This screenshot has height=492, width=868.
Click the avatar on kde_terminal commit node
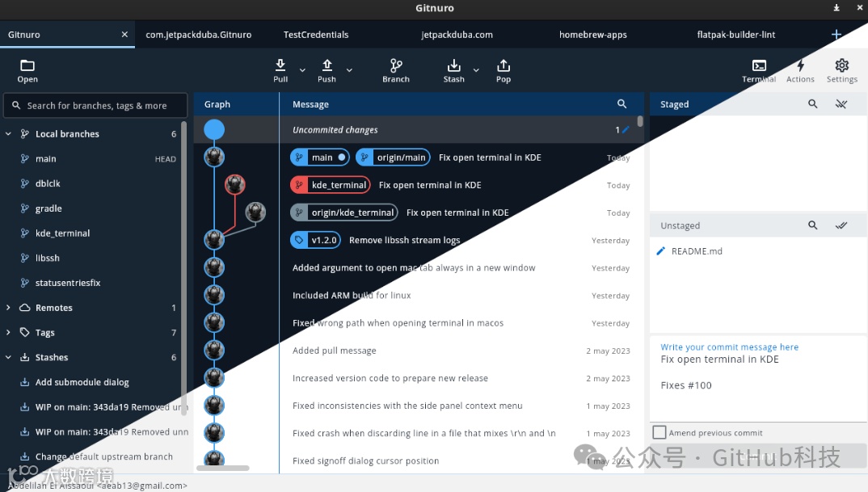pyautogui.click(x=234, y=184)
